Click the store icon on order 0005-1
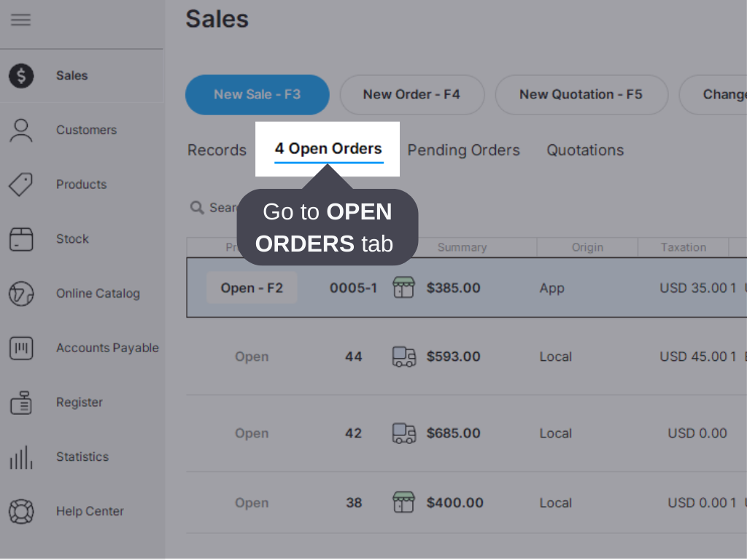747x560 pixels. coord(403,287)
